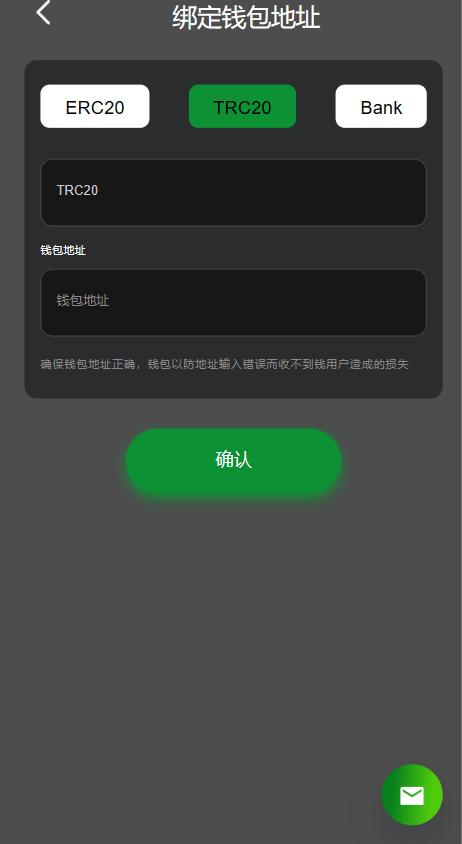Screen dimensions: 462x844
Task: Select the ERC20 network option
Action: coord(95,106)
